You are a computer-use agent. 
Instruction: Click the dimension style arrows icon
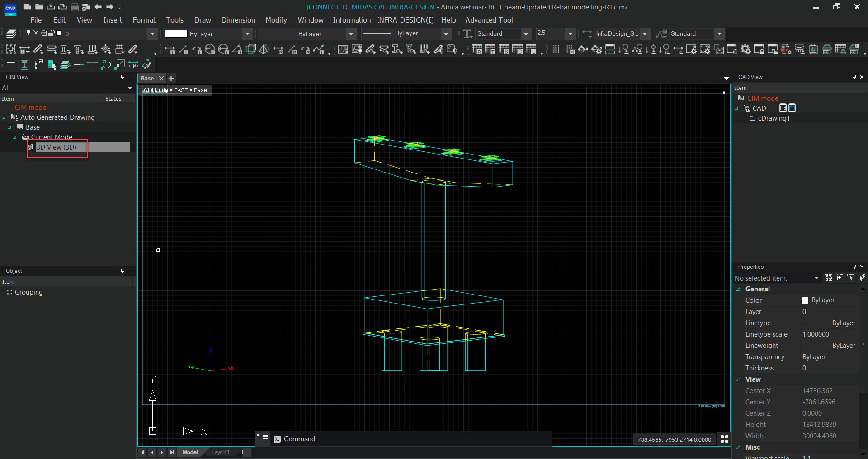pyautogui.click(x=587, y=34)
